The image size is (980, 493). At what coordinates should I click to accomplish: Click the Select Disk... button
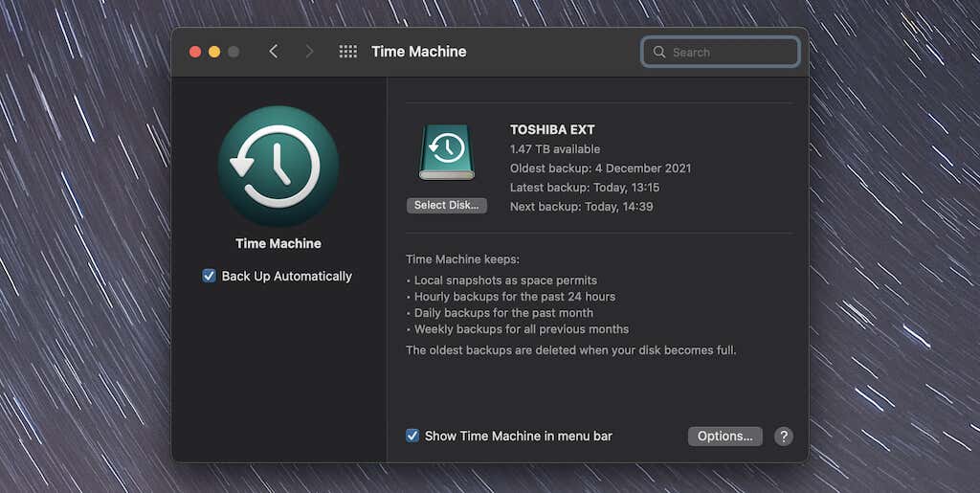(x=446, y=205)
